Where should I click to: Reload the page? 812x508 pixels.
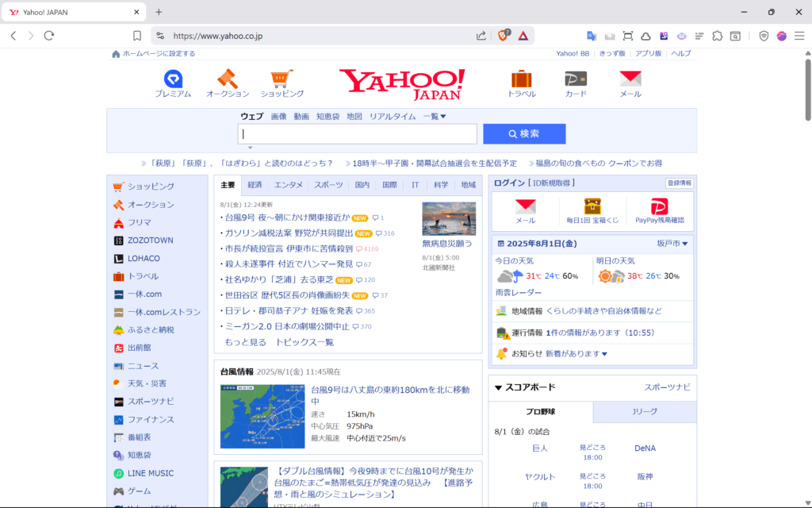[x=49, y=36]
